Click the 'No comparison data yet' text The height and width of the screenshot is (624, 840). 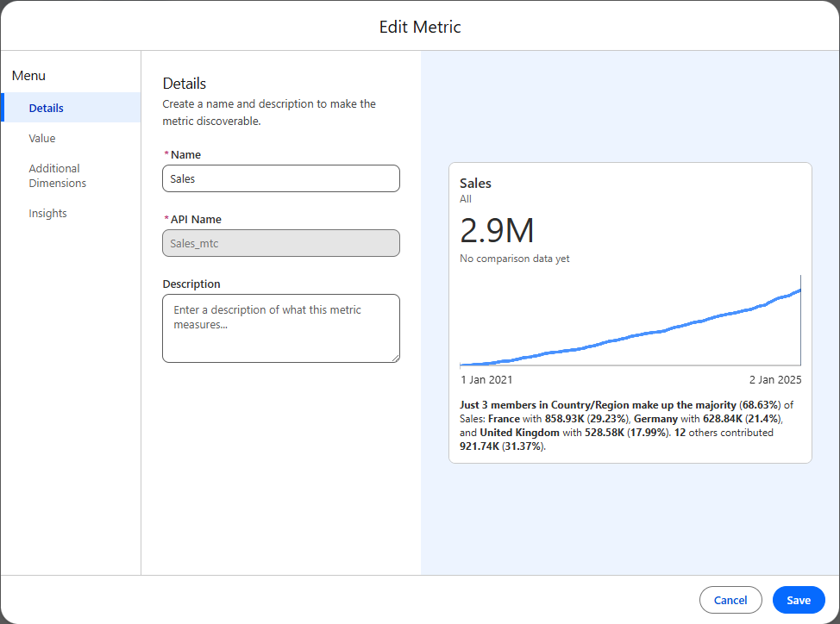click(515, 259)
